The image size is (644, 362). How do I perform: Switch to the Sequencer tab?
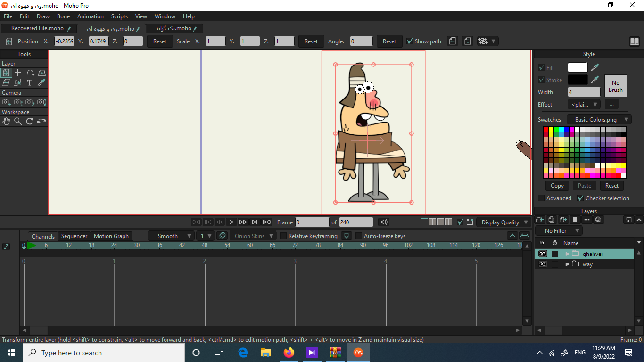(x=74, y=236)
